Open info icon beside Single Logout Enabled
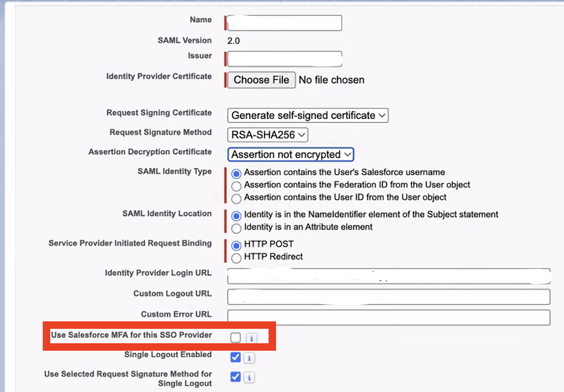The image size is (564, 392). click(x=249, y=358)
